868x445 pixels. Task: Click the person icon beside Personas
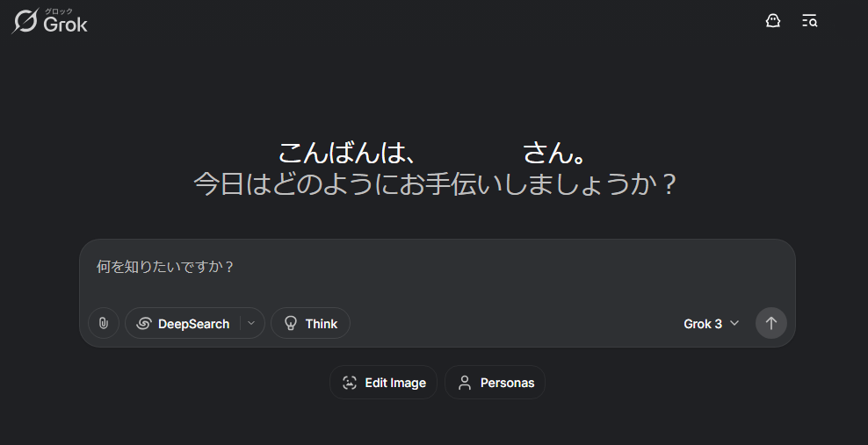pyautogui.click(x=465, y=383)
